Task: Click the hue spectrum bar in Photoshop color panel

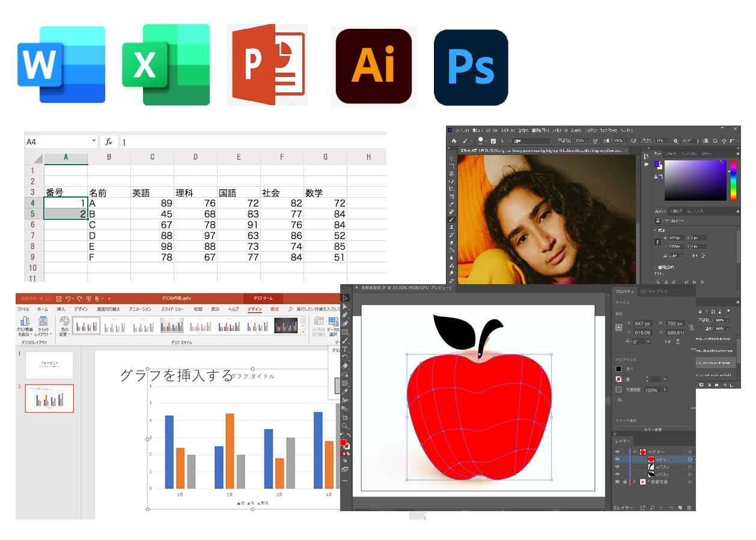Action: click(733, 180)
